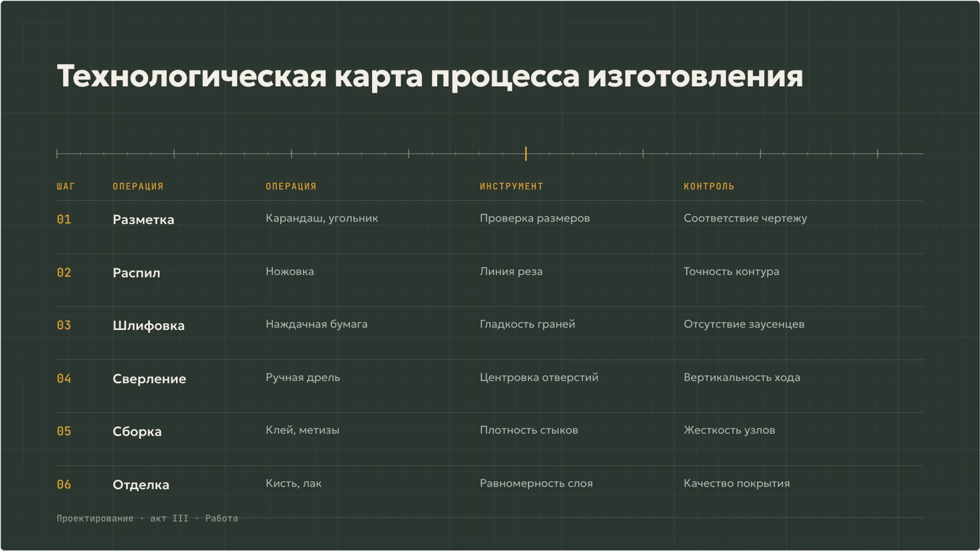The image size is (980, 551).
Task: Click the 'Клей, метизы' cell
Action: point(302,430)
